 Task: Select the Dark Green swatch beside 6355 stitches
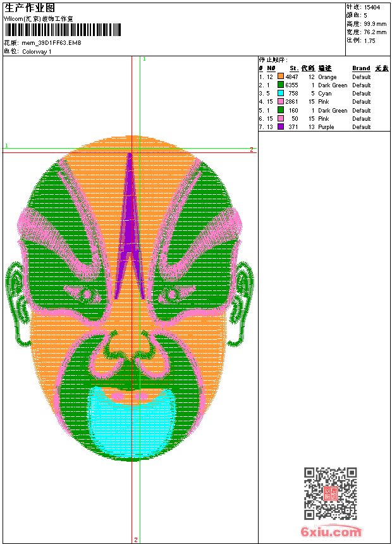click(x=281, y=85)
